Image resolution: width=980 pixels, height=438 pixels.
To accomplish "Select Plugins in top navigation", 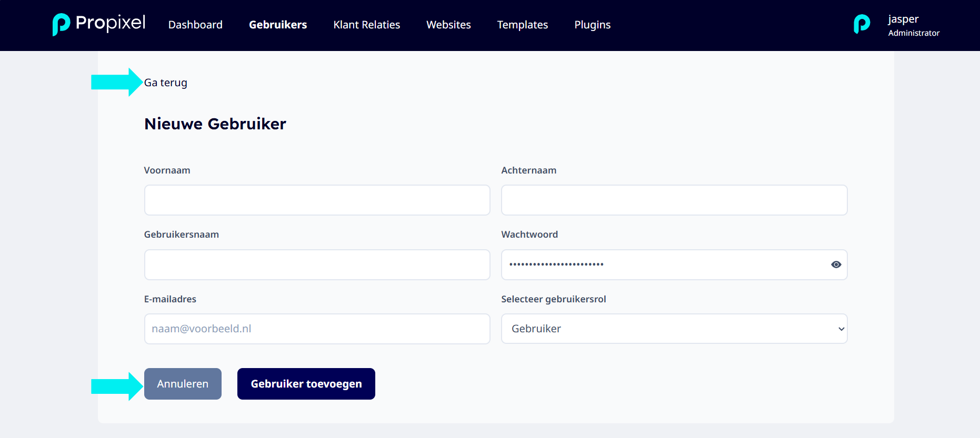I will (x=593, y=25).
